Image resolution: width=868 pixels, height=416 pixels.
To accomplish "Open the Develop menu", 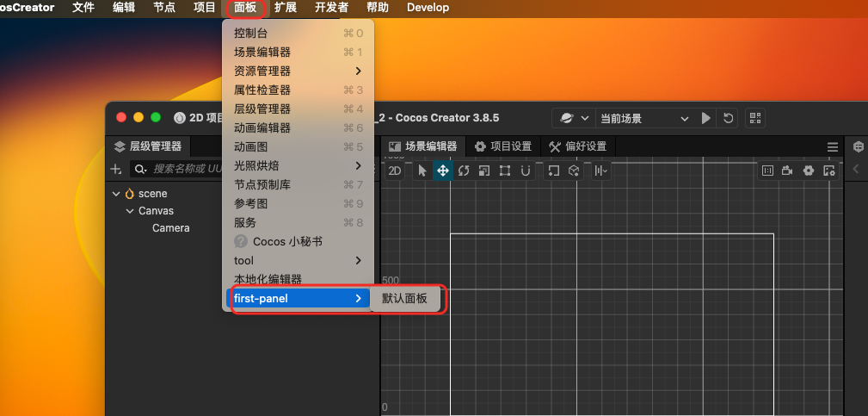I will (x=428, y=8).
